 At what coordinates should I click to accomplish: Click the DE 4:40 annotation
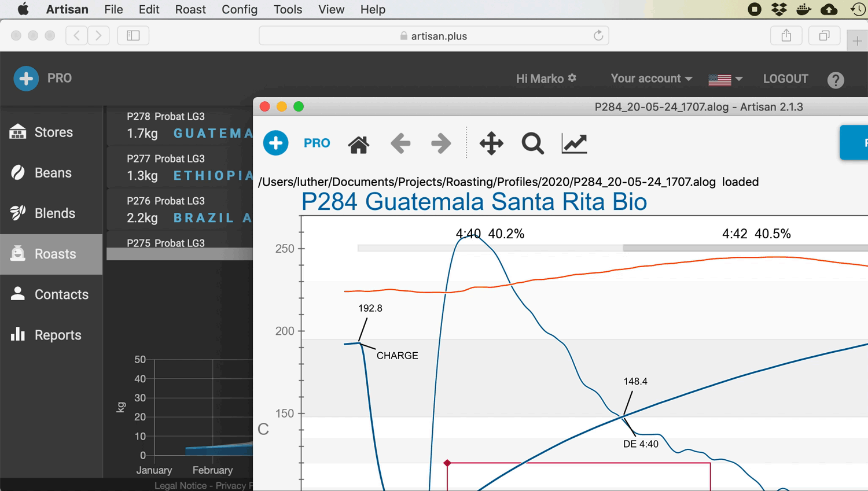(x=641, y=444)
